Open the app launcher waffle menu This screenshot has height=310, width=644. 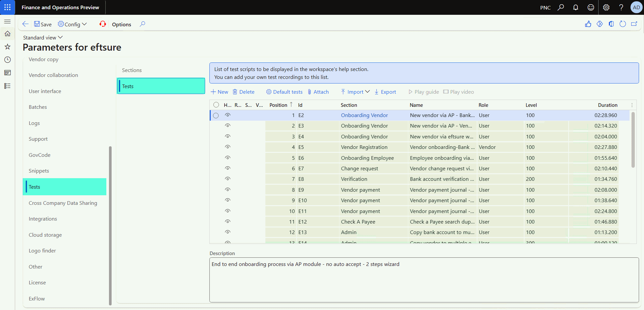click(7, 7)
